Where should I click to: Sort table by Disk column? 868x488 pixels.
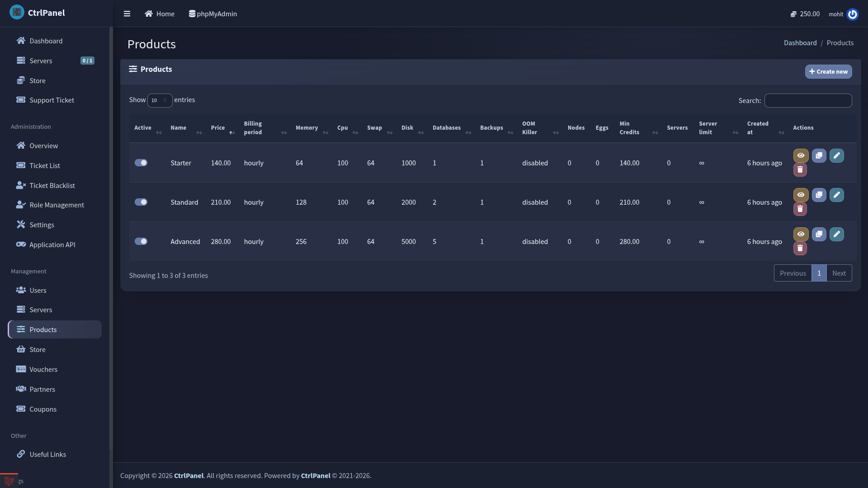pyautogui.click(x=412, y=128)
